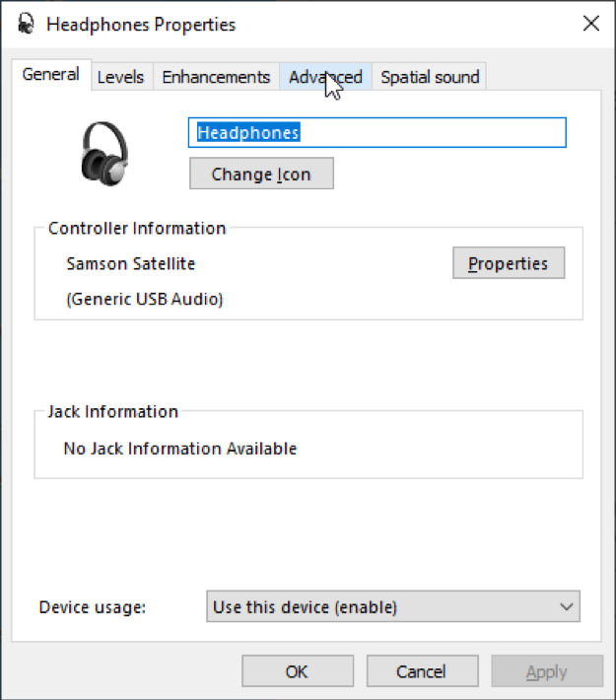Image resolution: width=616 pixels, height=700 pixels.
Task: Click the Generic USB Audio text
Action: coord(144,299)
